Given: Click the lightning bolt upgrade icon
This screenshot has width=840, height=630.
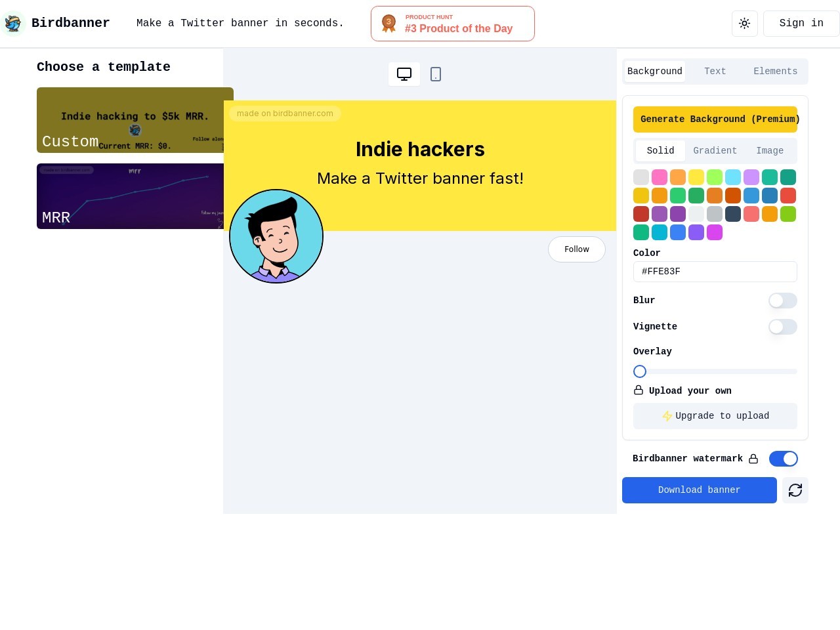Looking at the screenshot, I should point(667,416).
